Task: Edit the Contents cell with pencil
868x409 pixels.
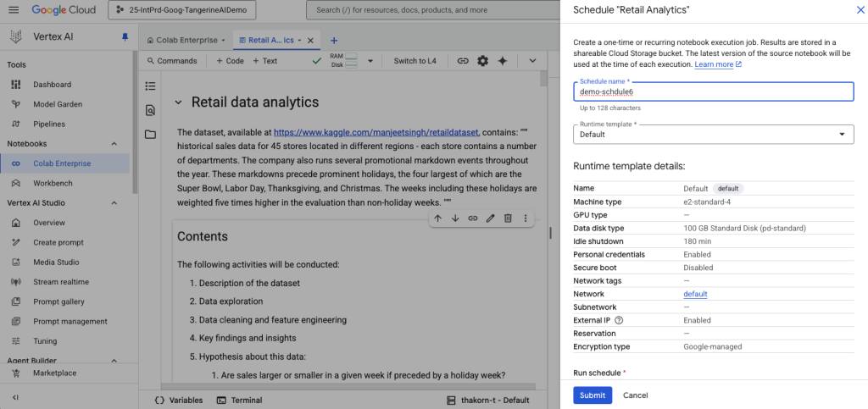Action: coord(490,218)
